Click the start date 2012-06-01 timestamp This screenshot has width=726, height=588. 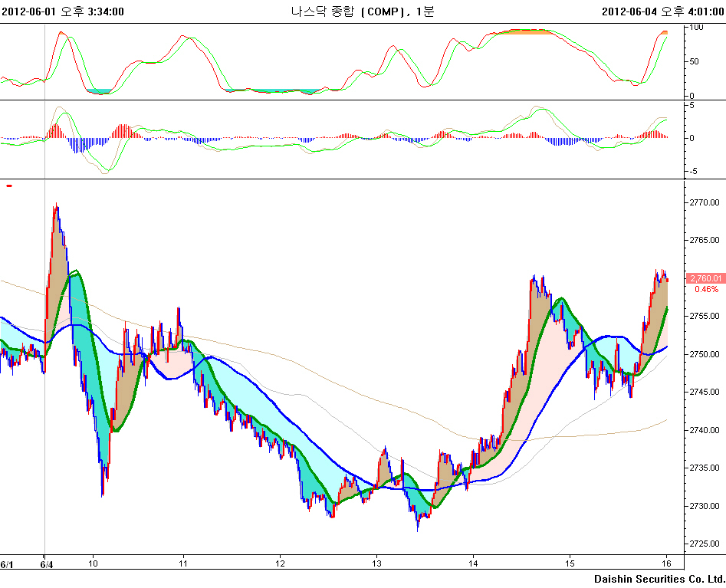pyautogui.click(x=63, y=11)
